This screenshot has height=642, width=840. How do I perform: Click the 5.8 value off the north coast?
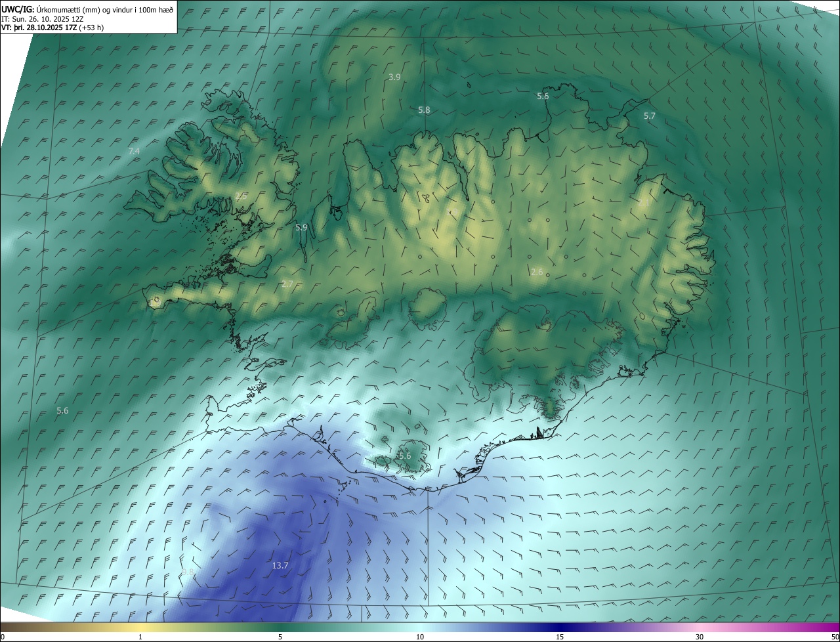pyautogui.click(x=424, y=110)
